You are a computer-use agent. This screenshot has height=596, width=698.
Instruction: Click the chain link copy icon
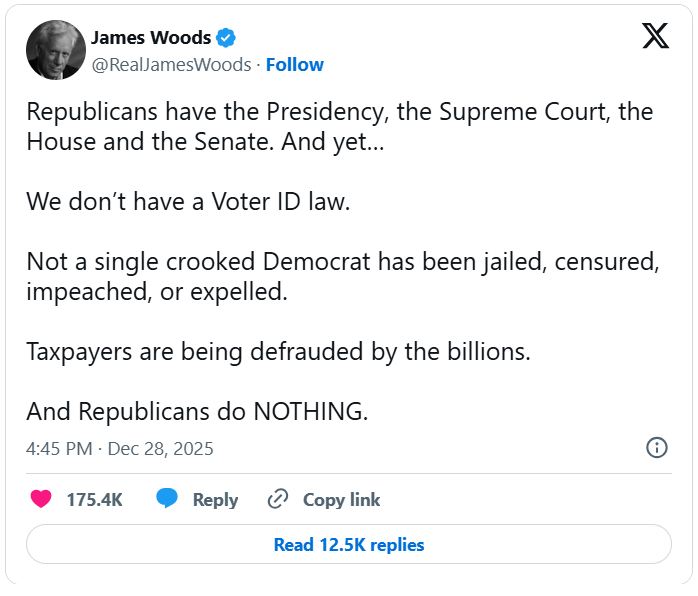pyautogui.click(x=278, y=499)
